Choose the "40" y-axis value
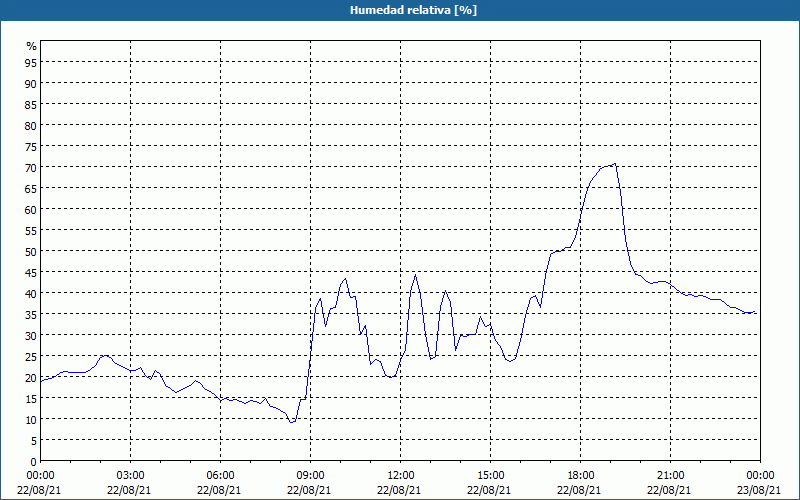 [x=31, y=293]
